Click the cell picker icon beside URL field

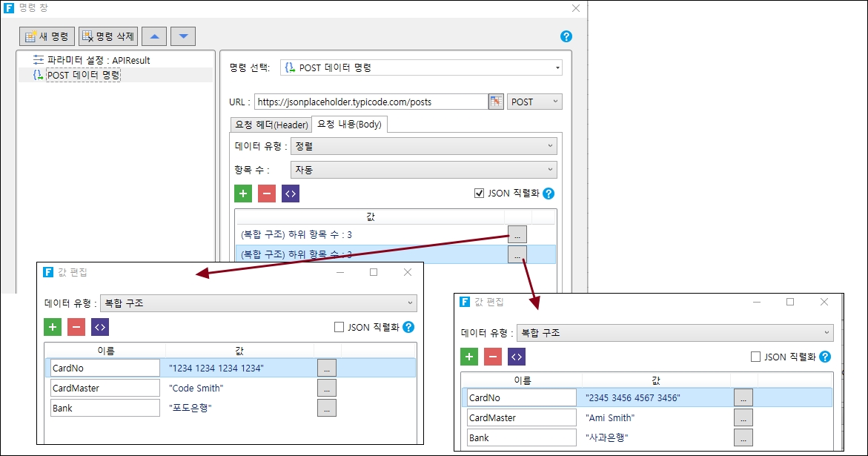(496, 102)
